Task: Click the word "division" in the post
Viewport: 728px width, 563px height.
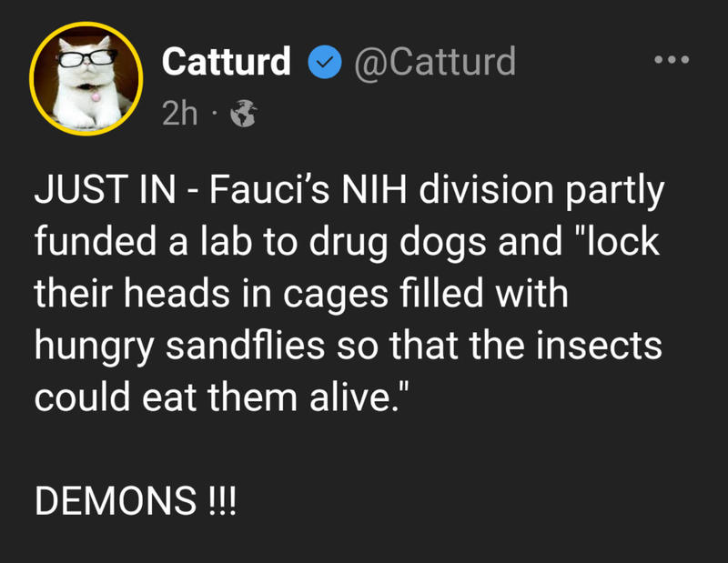Action: click(x=492, y=196)
